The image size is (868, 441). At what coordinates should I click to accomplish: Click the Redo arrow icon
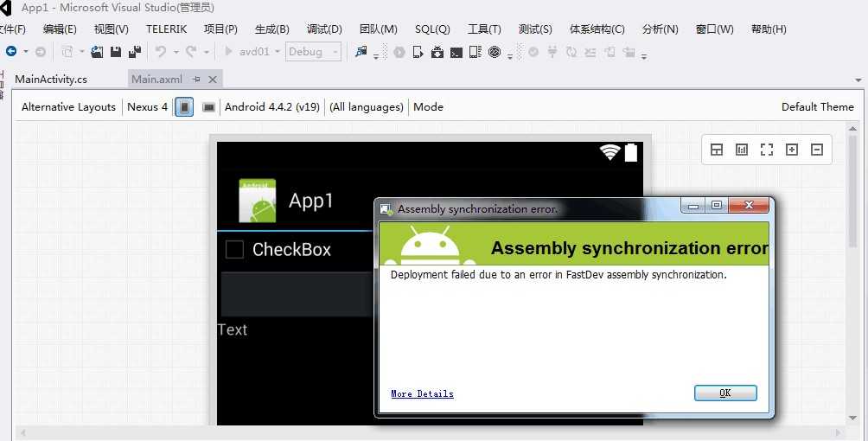point(191,52)
